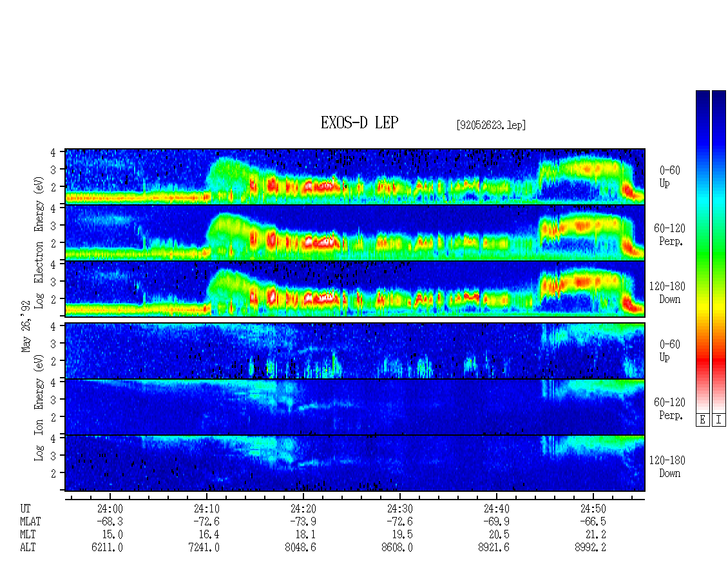Viewport: 728px width, 564px height.
Task: Click the ALT value 8992.2
Action: point(590,548)
